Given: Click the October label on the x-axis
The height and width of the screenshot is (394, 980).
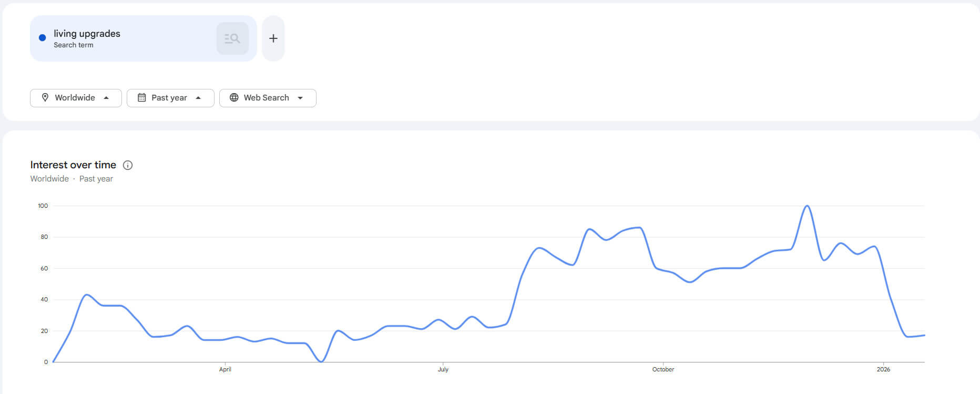Looking at the screenshot, I should tap(663, 369).
